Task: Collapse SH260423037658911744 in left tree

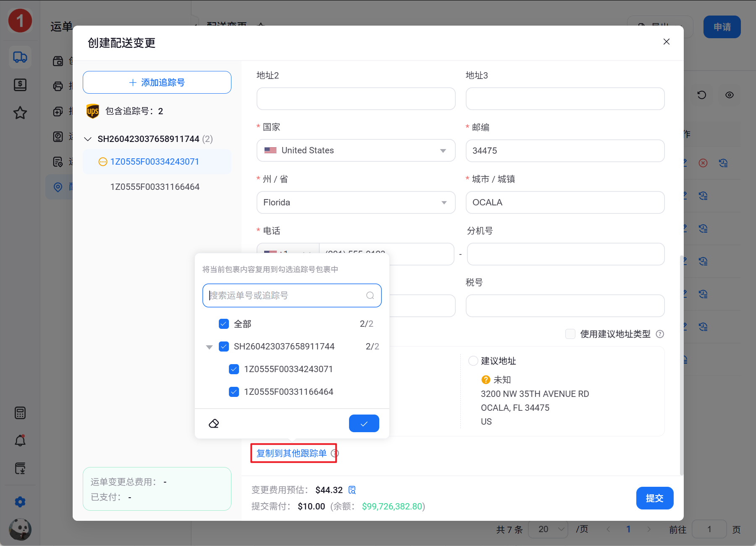Action: tap(88, 139)
